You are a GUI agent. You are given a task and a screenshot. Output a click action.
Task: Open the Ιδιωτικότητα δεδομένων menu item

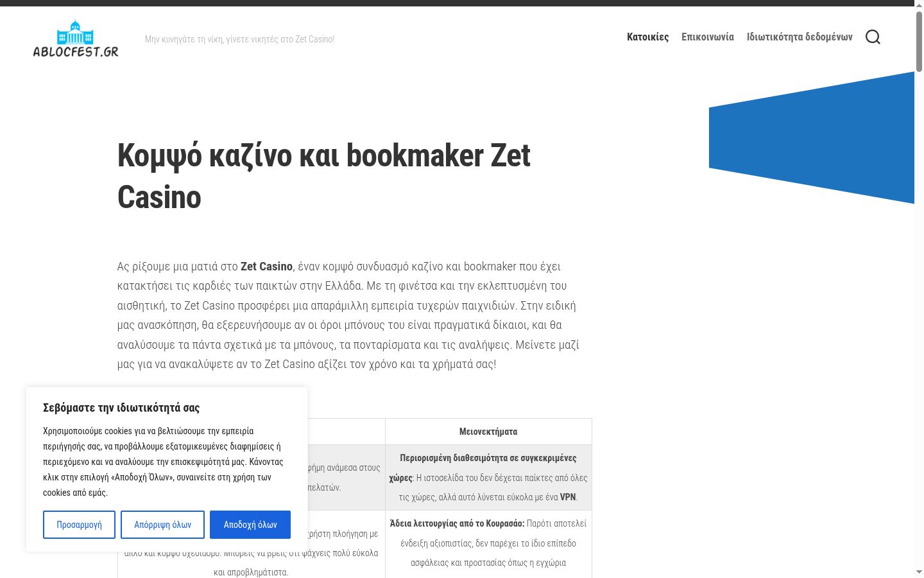click(800, 37)
